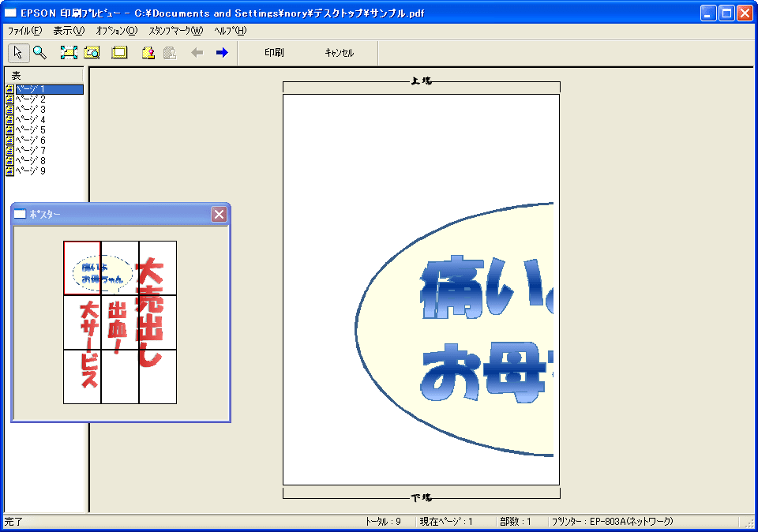The image size is (758, 532).
Task: Click the zoomed page view icon
Action: click(x=92, y=53)
